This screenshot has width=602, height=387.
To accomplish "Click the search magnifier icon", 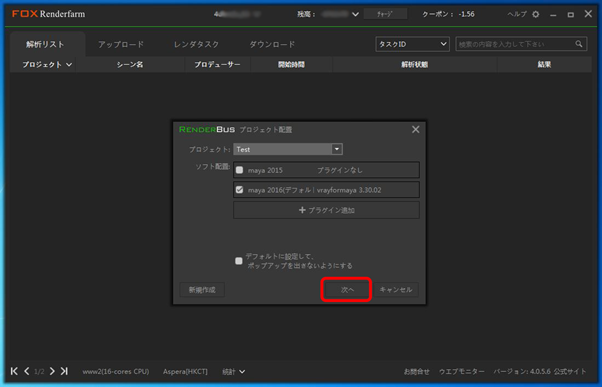I will [x=579, y=44].
